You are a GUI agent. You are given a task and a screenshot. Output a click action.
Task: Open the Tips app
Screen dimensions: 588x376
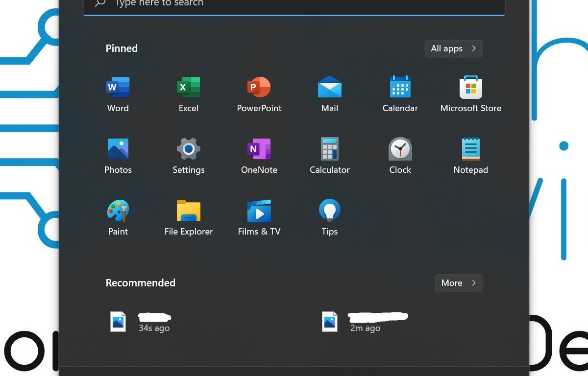329,217
